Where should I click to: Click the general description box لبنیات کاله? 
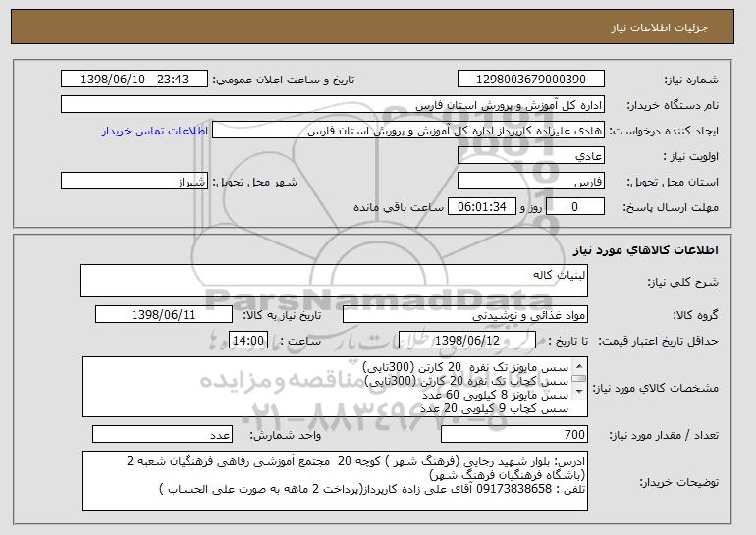[334, 281]
